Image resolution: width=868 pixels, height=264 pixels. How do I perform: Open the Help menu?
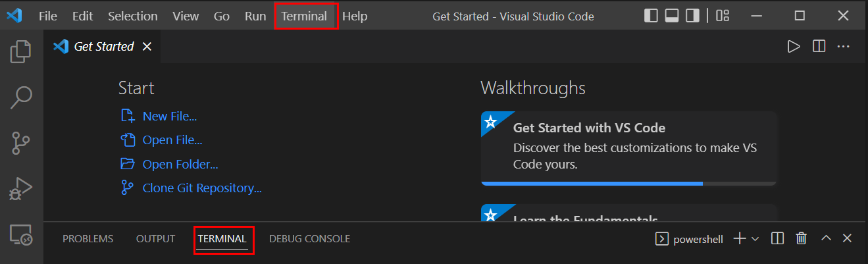click(x=355, y=16)
